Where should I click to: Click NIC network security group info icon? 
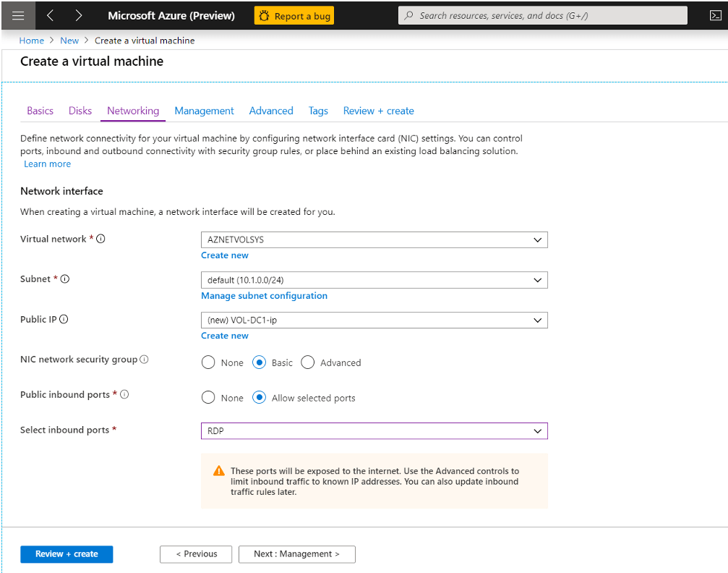pos(144,360)
